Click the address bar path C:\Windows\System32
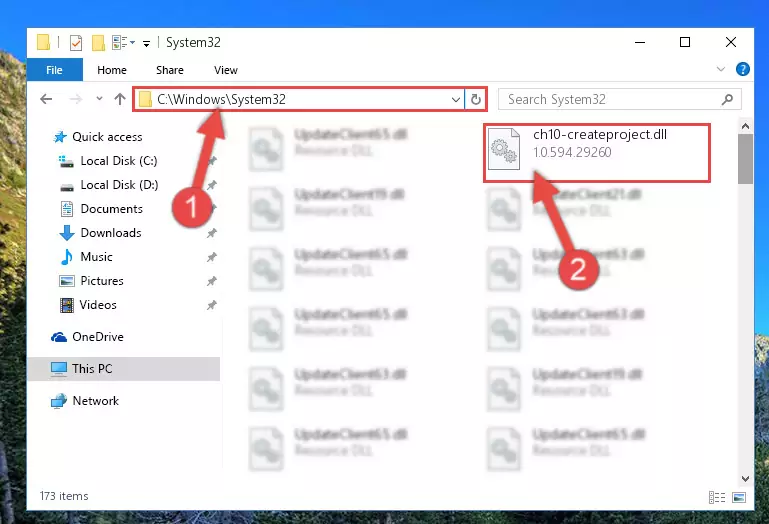 click(221, 100)
